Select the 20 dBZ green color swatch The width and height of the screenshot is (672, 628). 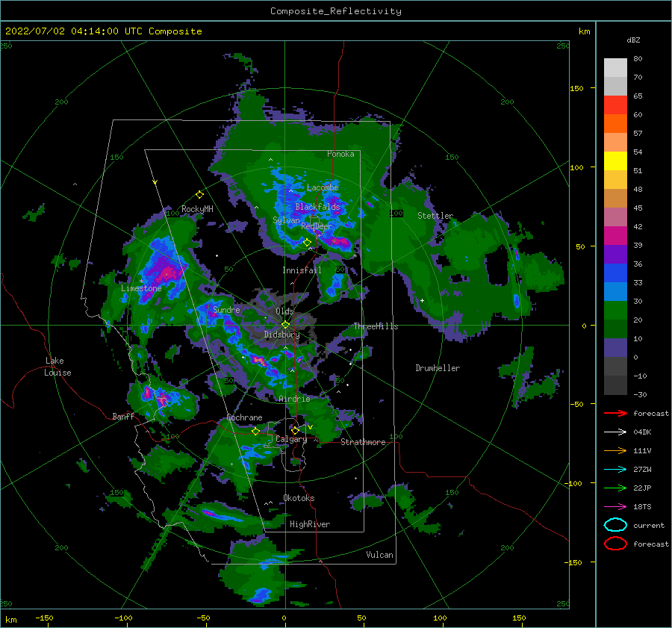point(615,310)
